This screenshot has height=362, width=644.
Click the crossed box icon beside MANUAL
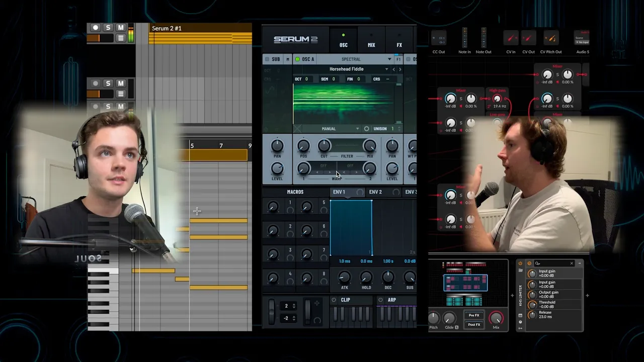tap(298, 129)
